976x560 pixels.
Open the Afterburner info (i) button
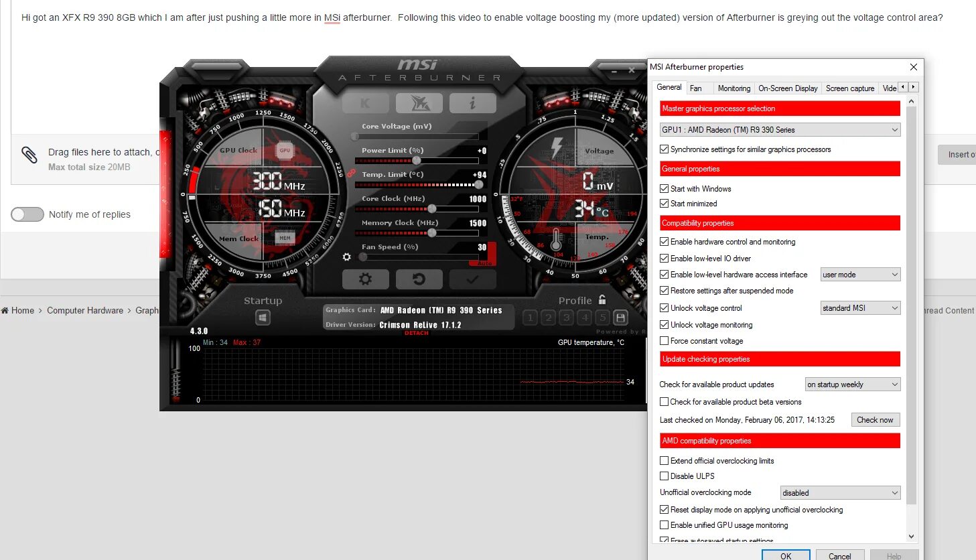coord(472,103)
